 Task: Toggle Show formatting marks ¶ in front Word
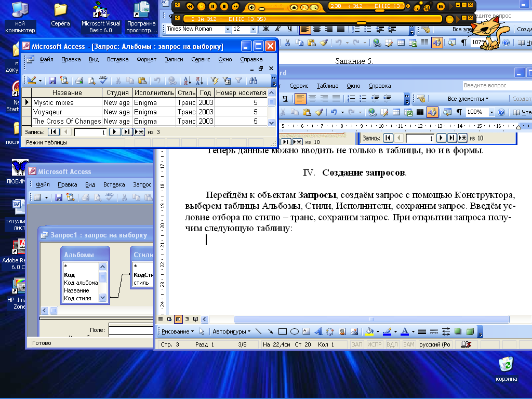(x=459, y=112)
